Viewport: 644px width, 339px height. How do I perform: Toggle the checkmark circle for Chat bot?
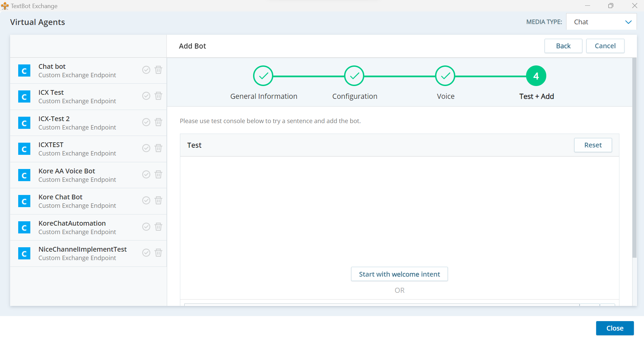[x=146, y=70]
